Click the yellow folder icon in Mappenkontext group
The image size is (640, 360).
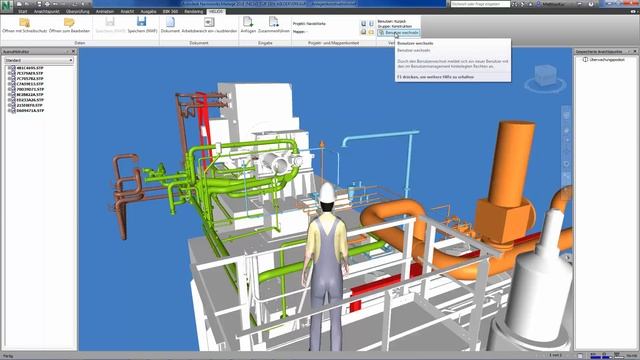coord(371,31)
